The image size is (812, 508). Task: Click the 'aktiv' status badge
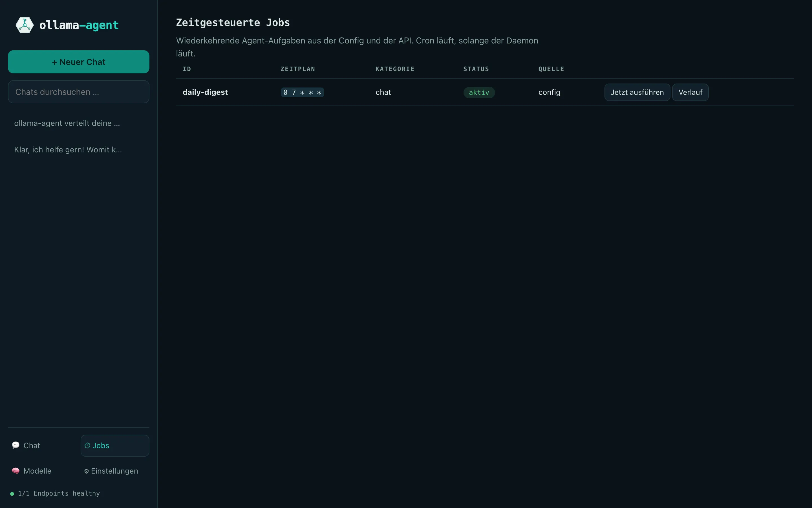click(479, 92)
